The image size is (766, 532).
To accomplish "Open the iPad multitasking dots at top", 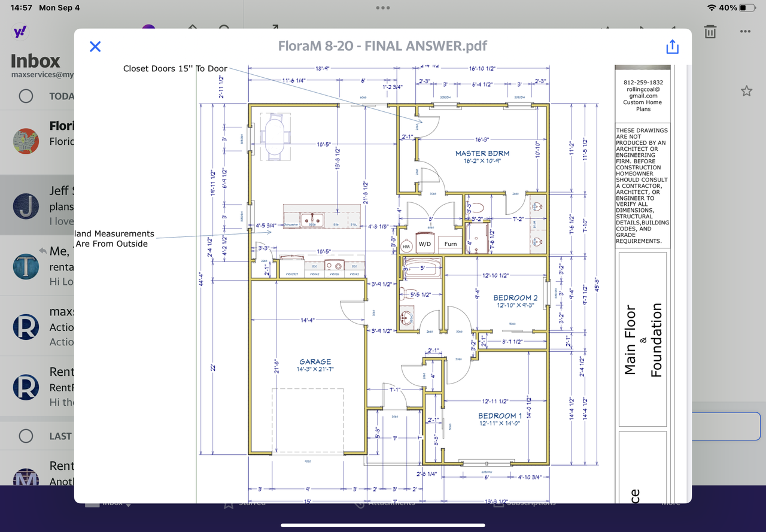I will click(383, 8).
